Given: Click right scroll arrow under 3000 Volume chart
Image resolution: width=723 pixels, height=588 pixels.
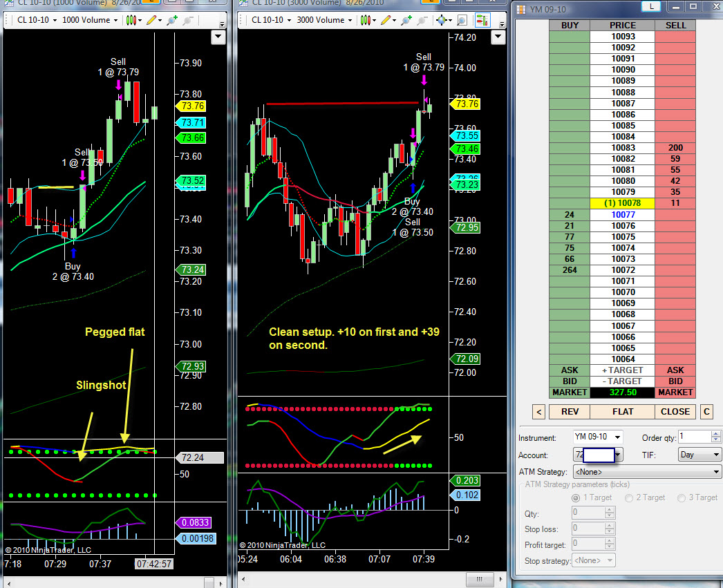Looking at the screenshot, I should pos(501,579).
